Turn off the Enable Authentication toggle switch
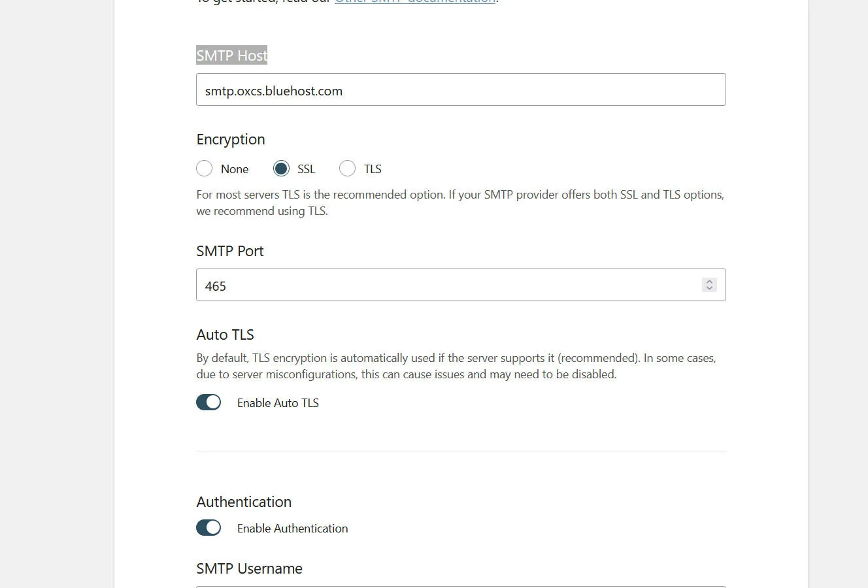 coord(209,528)
